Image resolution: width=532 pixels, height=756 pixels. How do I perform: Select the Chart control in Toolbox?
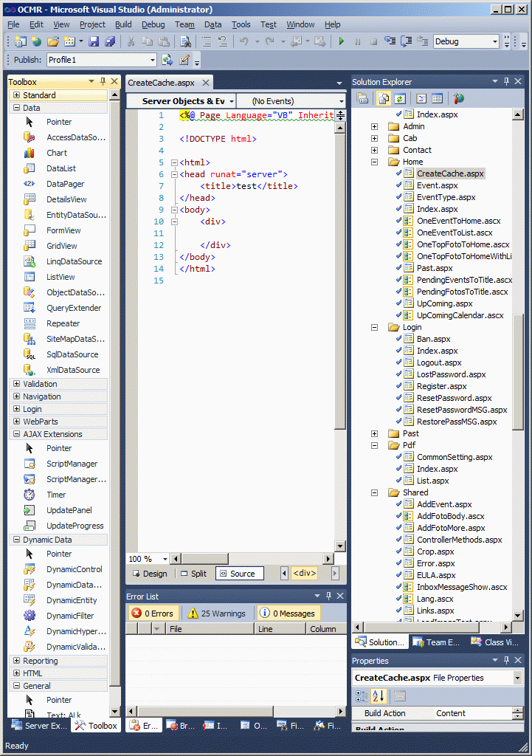[x=57, y=153]
